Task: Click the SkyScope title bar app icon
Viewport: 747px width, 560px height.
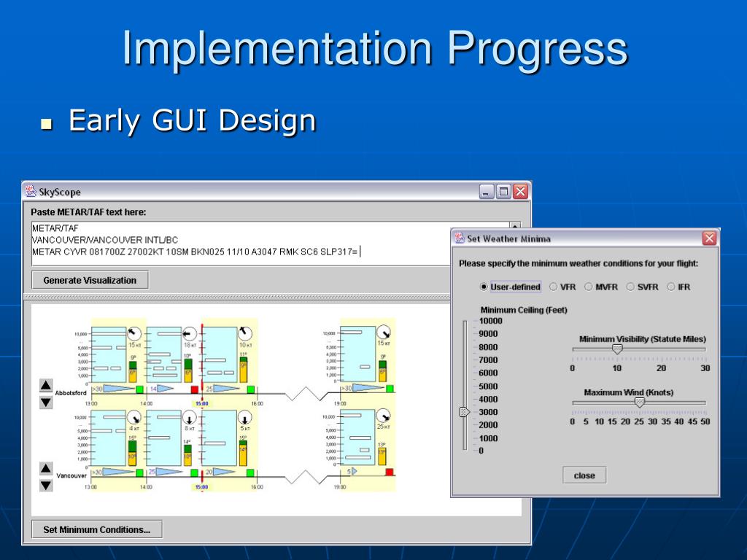Action: pyautogui.click(x=31, y=192)
